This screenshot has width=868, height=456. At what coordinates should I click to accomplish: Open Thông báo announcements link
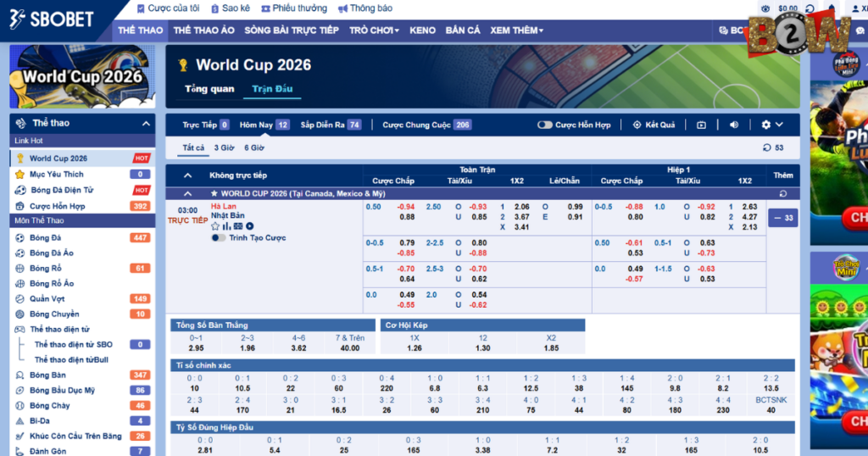(x=365, y=8)
